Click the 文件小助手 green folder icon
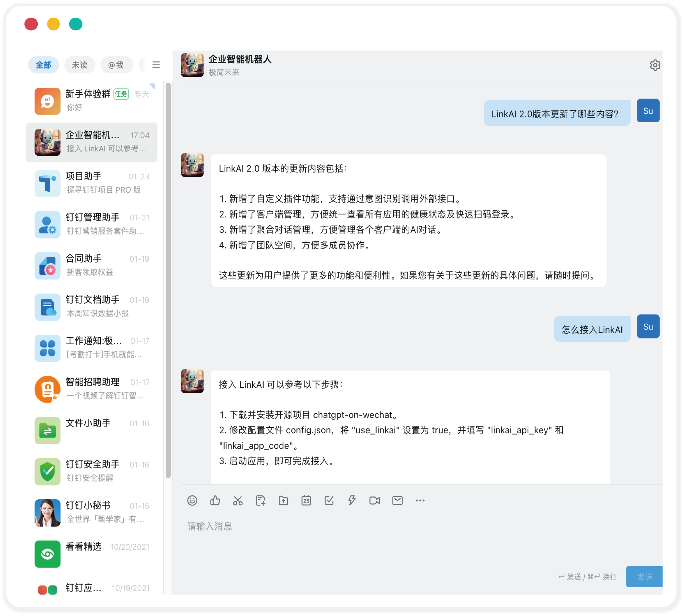Viewport: 684px width, 616px height. 47,430
